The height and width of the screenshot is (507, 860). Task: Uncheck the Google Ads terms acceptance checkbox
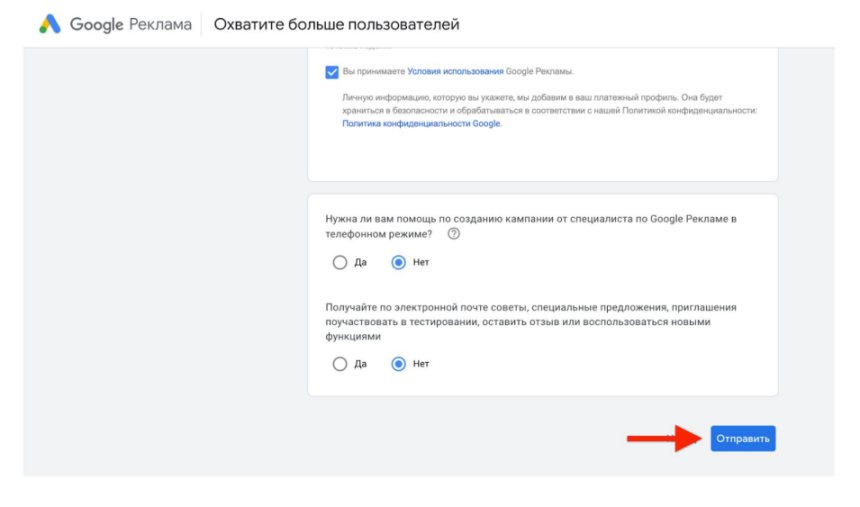tap(332, 72)
